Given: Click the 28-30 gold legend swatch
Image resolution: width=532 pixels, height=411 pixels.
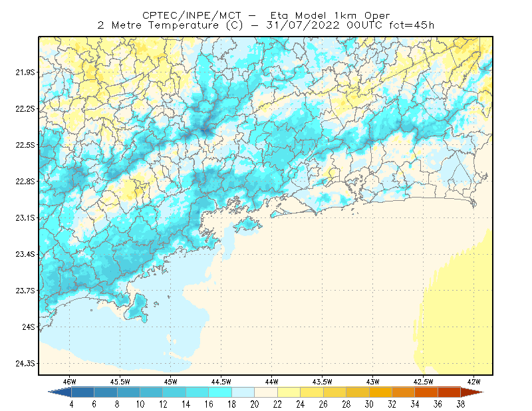Looking at the screenshot, I should click(358, 392).
